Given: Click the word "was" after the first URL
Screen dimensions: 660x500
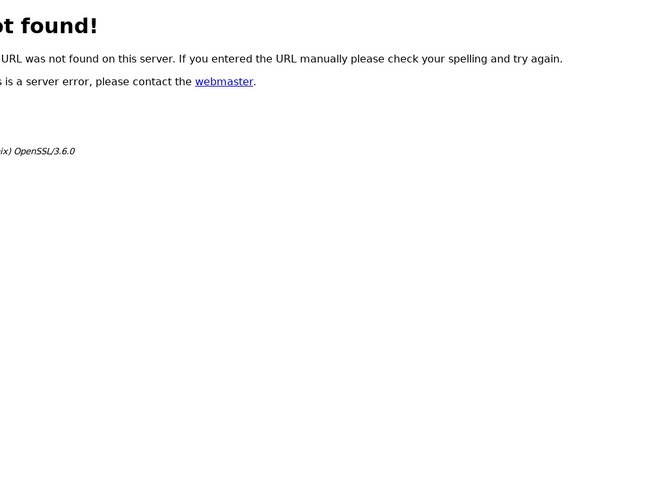Looking at the screenshot, I should click(35, 59).
